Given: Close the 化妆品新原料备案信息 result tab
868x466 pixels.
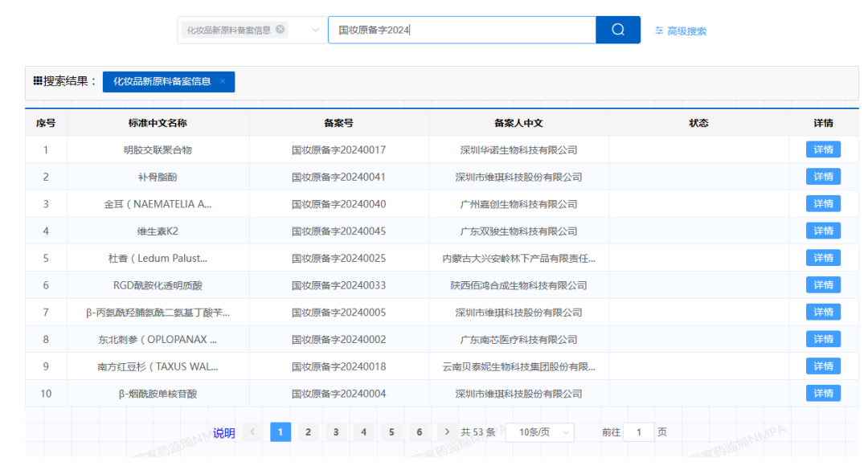Looking at the screenshot, I should point(223,81).
